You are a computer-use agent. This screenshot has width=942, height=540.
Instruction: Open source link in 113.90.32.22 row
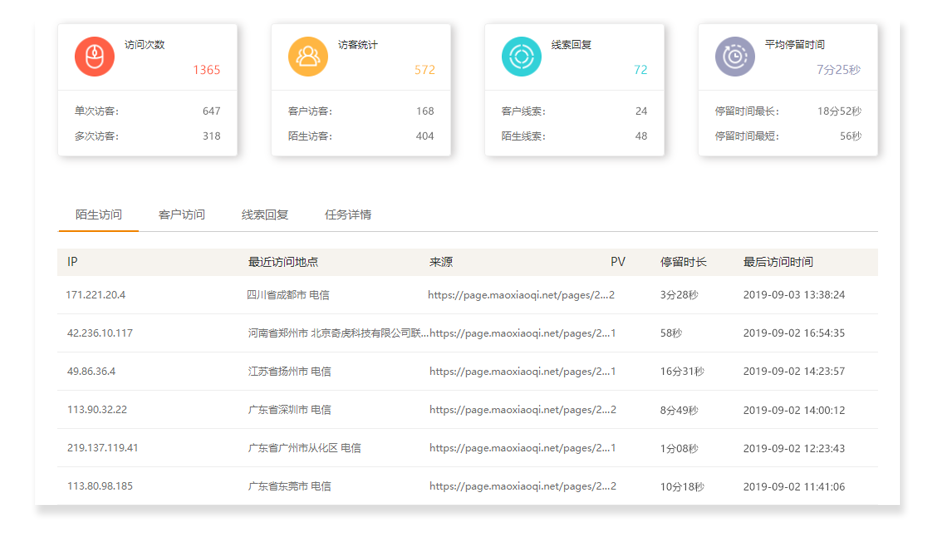[519, 410]
